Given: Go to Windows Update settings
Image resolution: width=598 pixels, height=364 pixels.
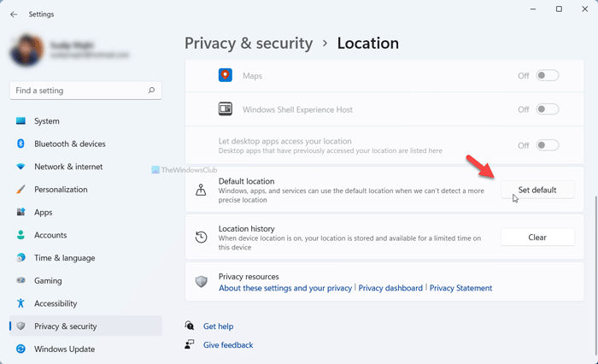Looking at the screenshot, I should click(x=64, y=349).
